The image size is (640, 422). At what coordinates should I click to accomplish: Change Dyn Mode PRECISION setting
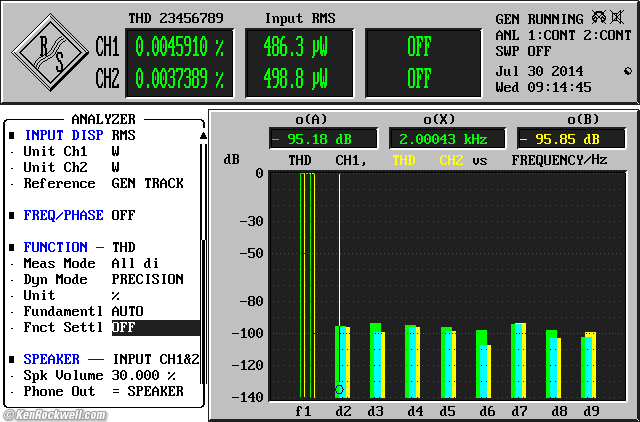pos(148,279)
